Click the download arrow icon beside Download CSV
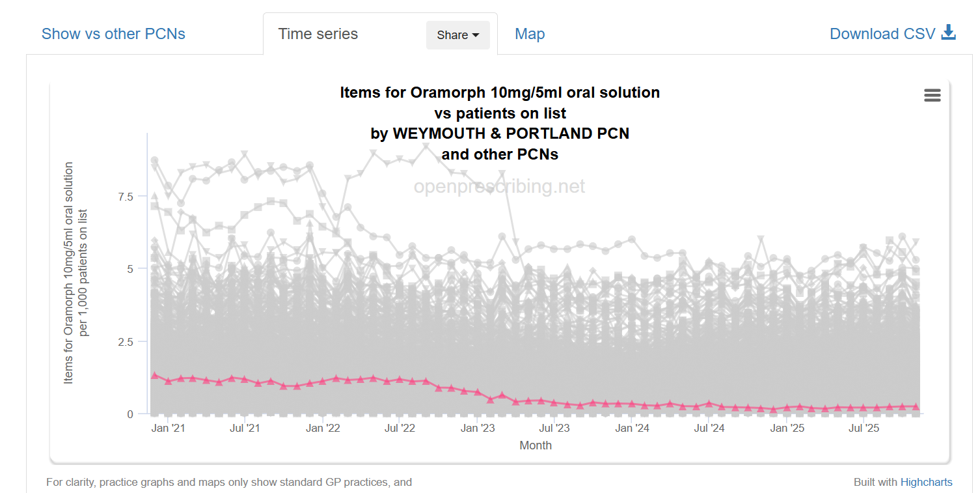Viewport: 980px width, 493px height. click(949, 31)
